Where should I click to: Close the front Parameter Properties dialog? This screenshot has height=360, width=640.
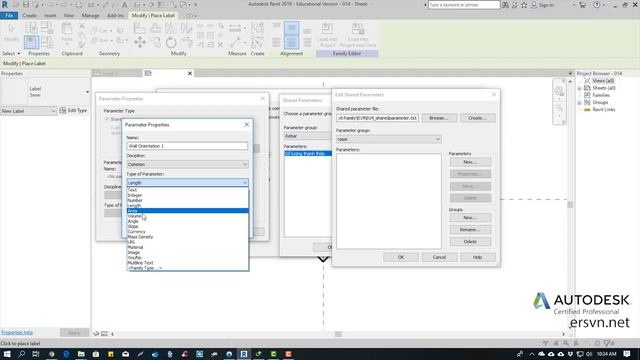[247, 124]
